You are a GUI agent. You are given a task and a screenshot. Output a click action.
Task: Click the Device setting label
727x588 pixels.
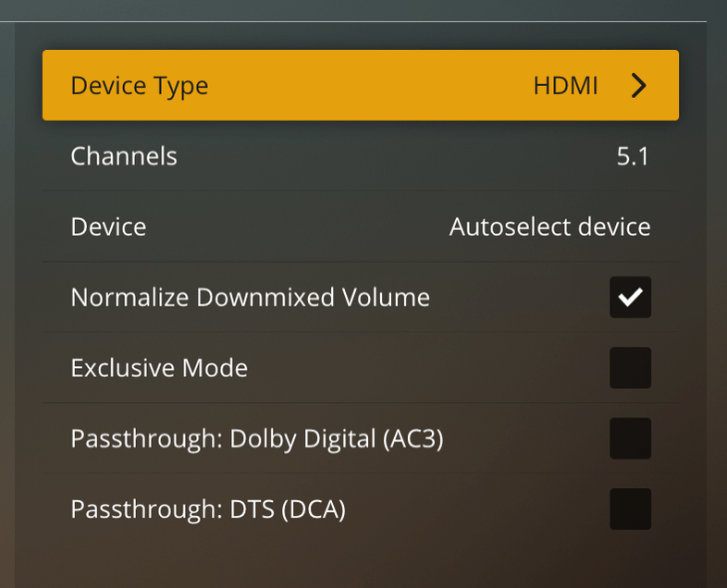click(x=108, y=227)
